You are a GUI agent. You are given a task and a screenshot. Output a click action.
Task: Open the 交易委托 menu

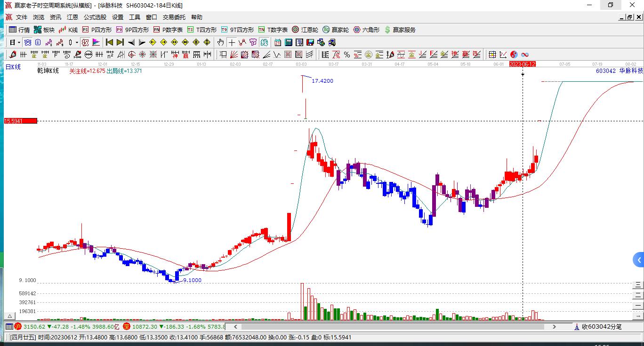(174, 17)
